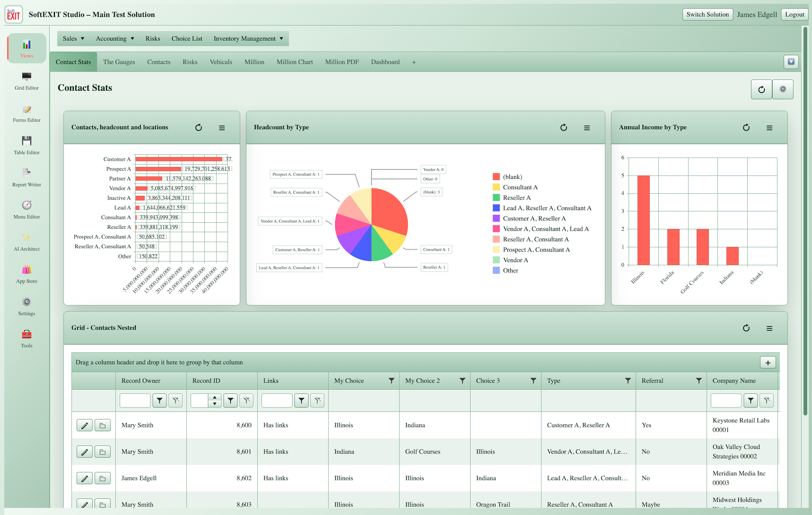Switch to the Million Chart tab
This screenshot has height=515, width=812.
coord(295,62)
